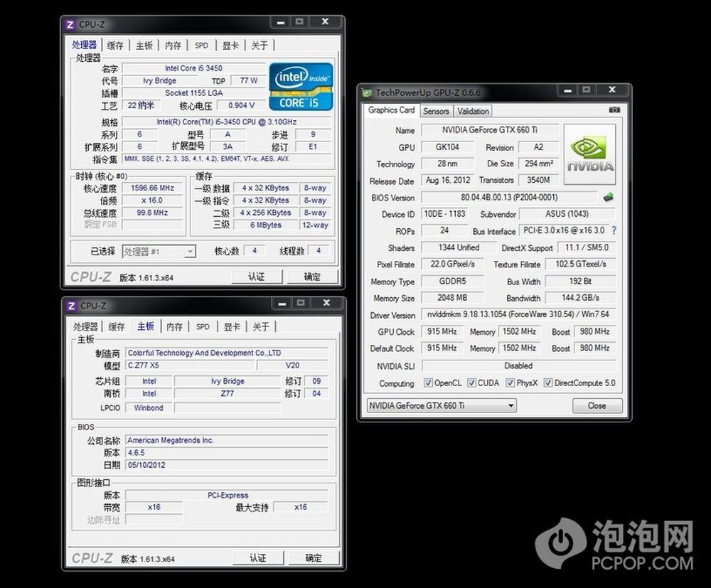Viewport: 711px width, 588px height.
Task: Click the bottom CPU-Z title bar icon
Action: click(70, 306)
